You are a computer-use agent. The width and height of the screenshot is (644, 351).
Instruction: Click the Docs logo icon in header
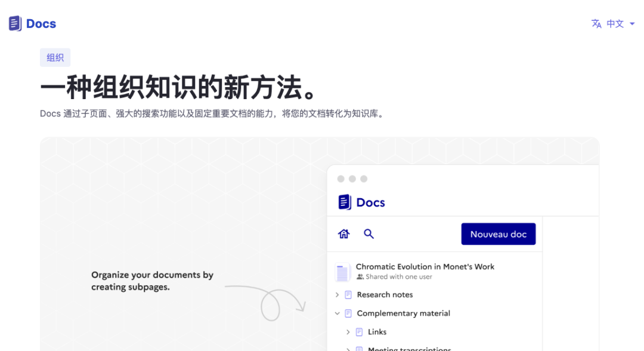(x=15, y=23)
